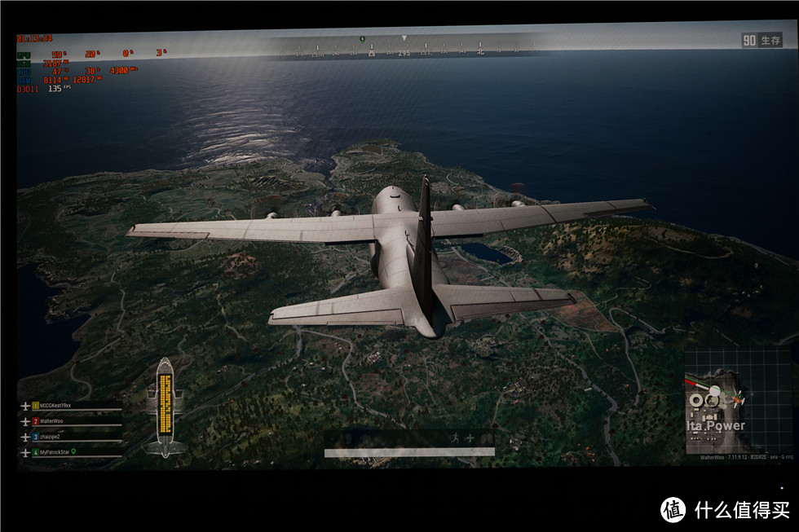
Task: Click the green map marker next to MyPatrickStar
Action: coord(73,451)
